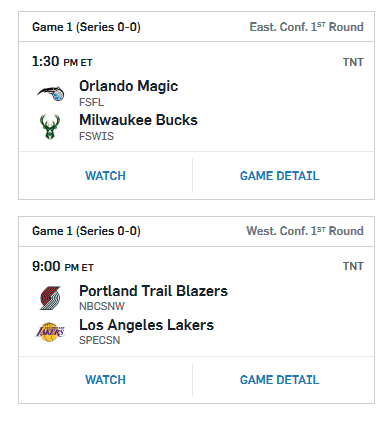The height and width of the screenshot is (429, 390).
Task: Select the Orlando Magic team name
Action: (128, 86)
